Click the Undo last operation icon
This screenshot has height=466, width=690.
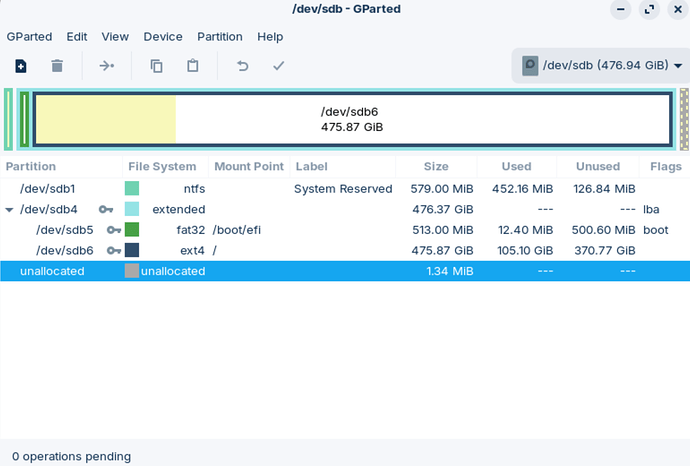click(x=242, y=66)
